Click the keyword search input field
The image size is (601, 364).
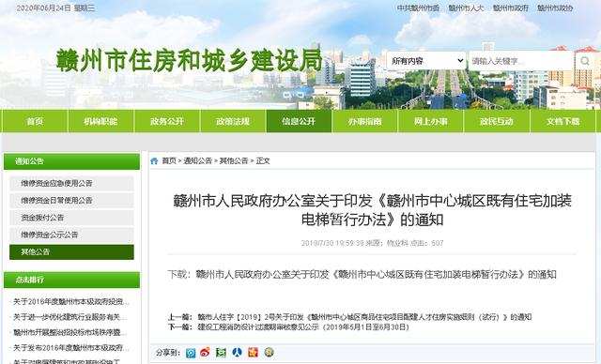pyautogui.click(x=521, y=61)
